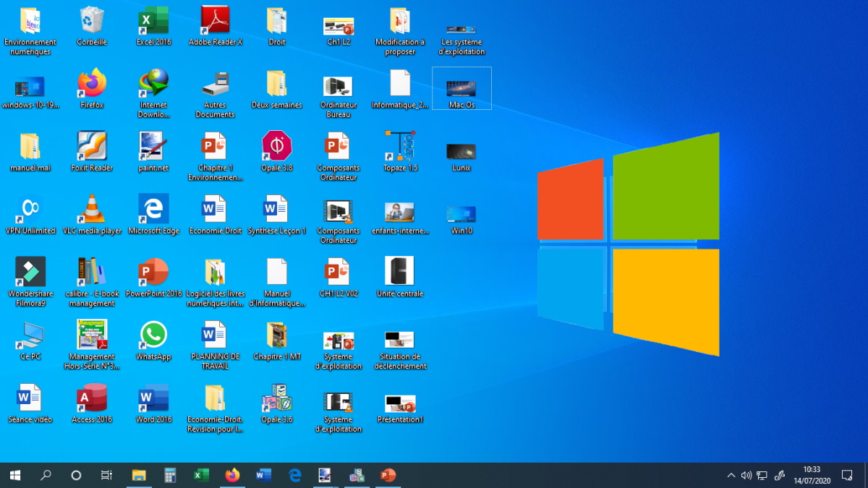Open Task View in the taskbar
Viewport: 868px width, 488px height.
(x=106, y=475)
